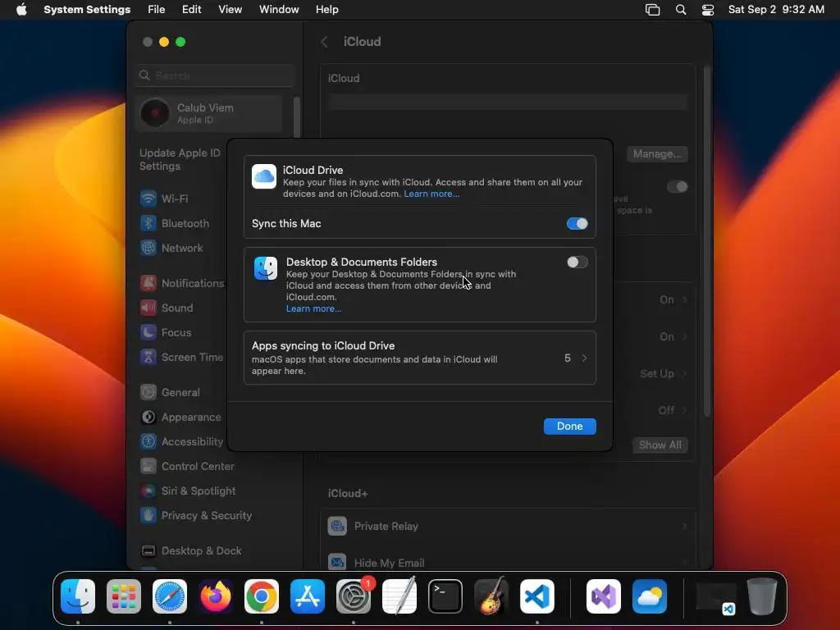The height and width of the screenshot is (630, 840).
Task: Open Notifications settings from sidebar
Action: pyautogui.click(x=181, y=283)
